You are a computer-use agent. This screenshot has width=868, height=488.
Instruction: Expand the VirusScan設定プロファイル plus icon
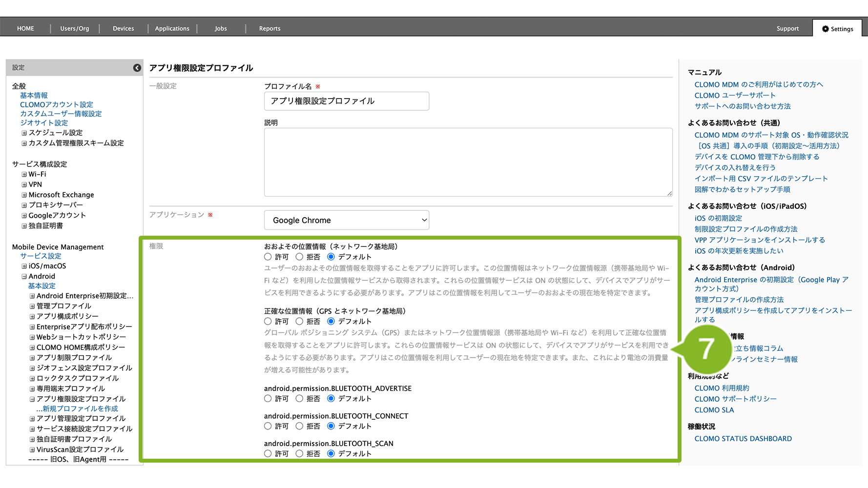[32, 449]
